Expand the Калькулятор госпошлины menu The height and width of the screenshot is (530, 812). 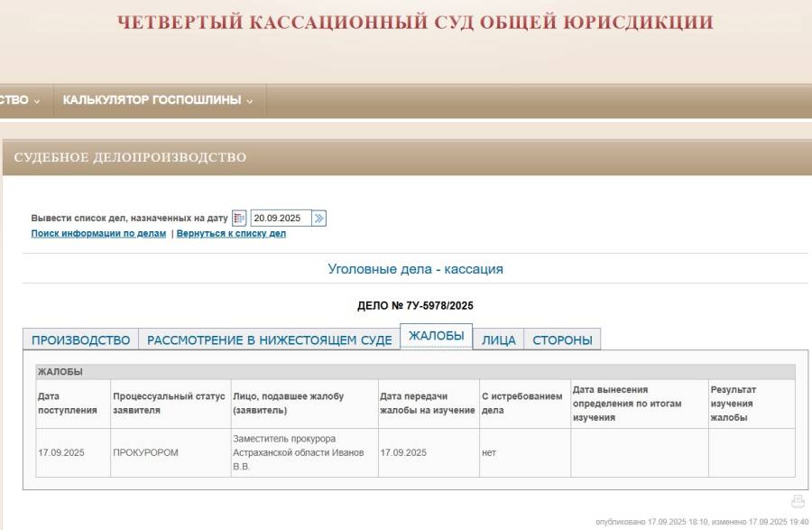(158, 100)
